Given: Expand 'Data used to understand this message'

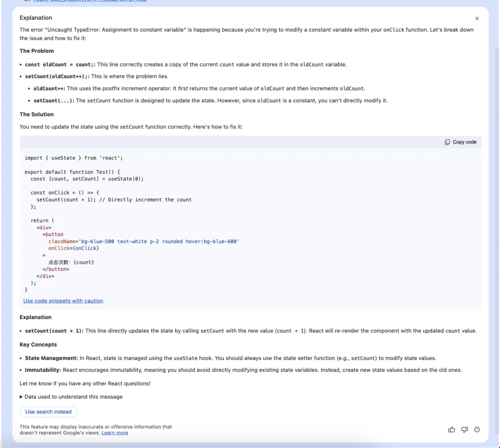Looking at the screenshot, I should (x=71, y=397).
